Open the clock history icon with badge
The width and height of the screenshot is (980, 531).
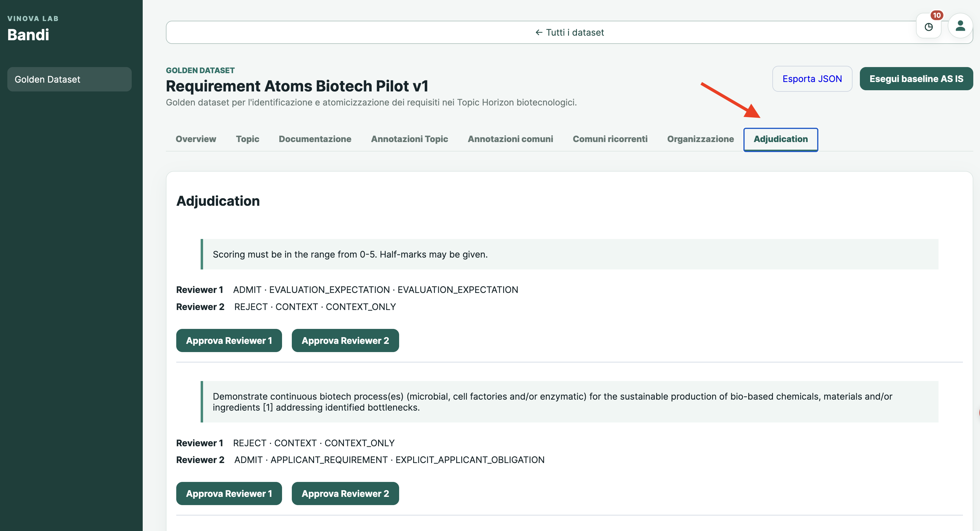[929, 26]
